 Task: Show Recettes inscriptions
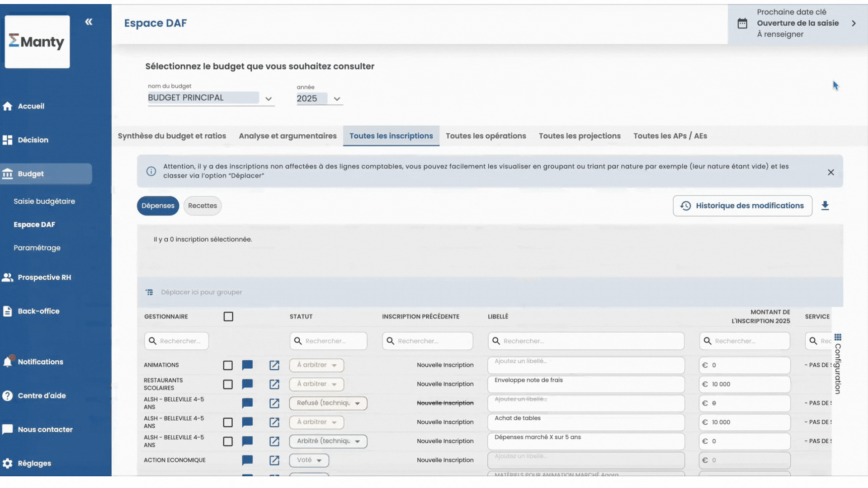pyautogui.click(x=203, y=206)
